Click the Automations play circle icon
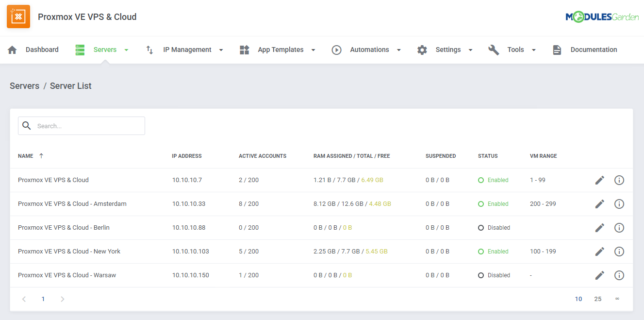The width and height of the screenshot is (644, 320). 337,50
